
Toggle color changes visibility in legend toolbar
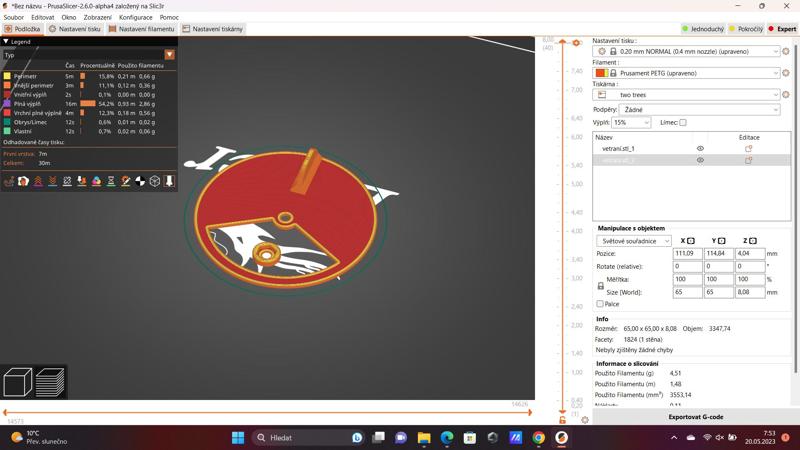point(96,181)
